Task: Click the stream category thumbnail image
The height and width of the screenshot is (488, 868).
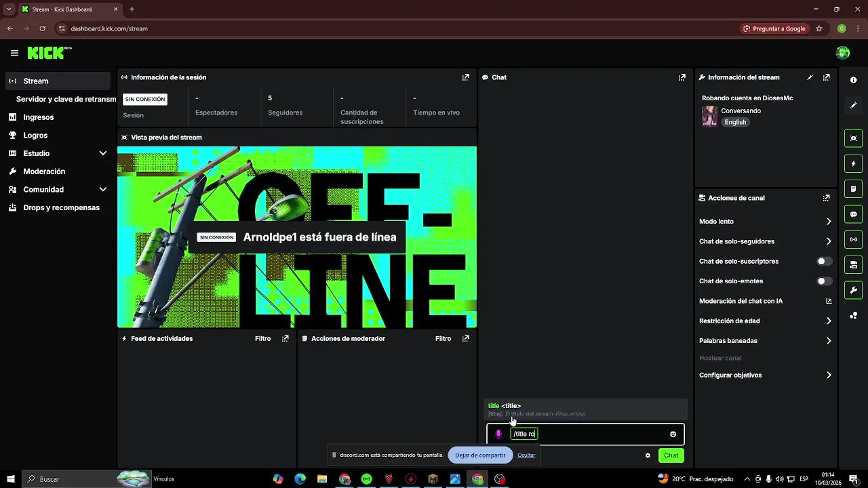Action: pyautogui.click(x=709, y=116)
